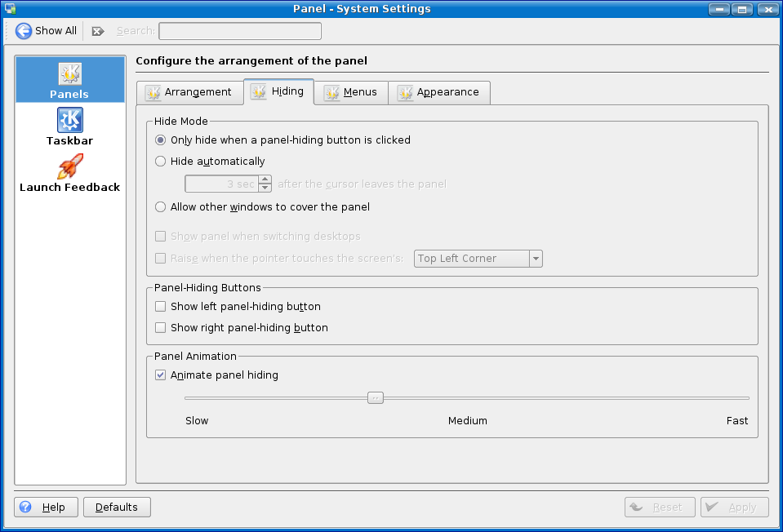Click the clear search icon

(x=98, y=31)
